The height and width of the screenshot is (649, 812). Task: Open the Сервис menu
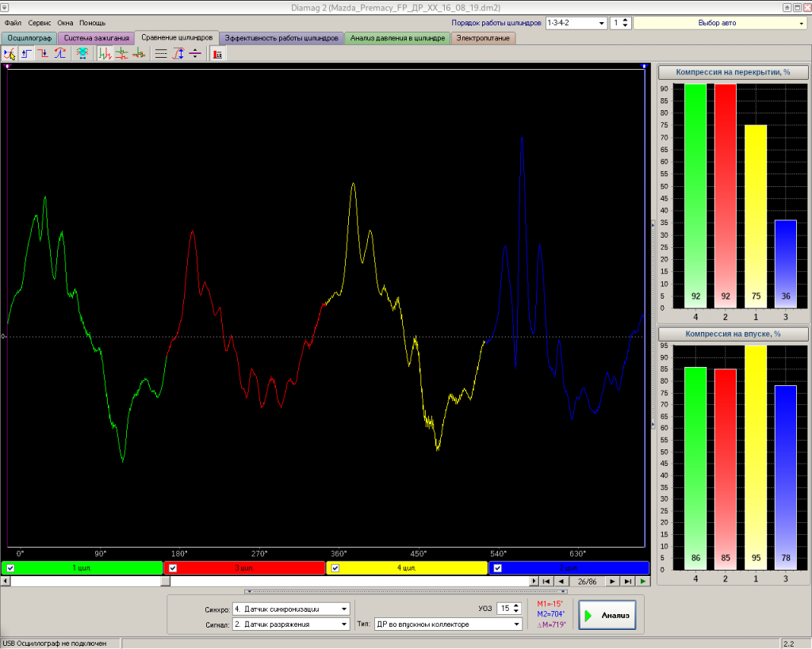[x=40, y=23]
